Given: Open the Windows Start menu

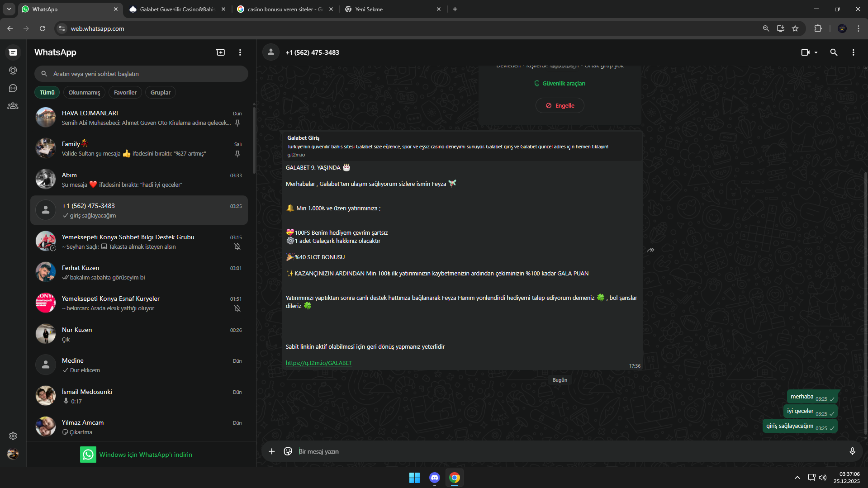Looking at the screenshot, I should [414, 478].
